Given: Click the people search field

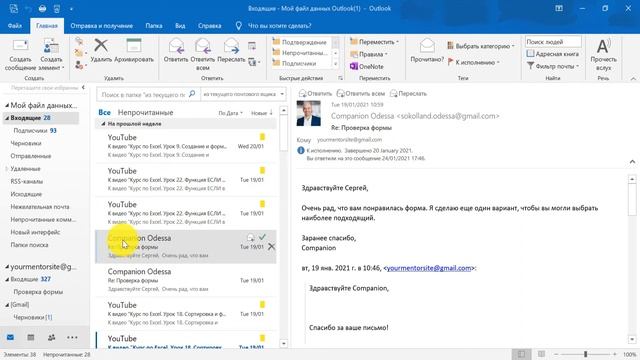Looking at the screenshot, I should click(x=553, y=42).
